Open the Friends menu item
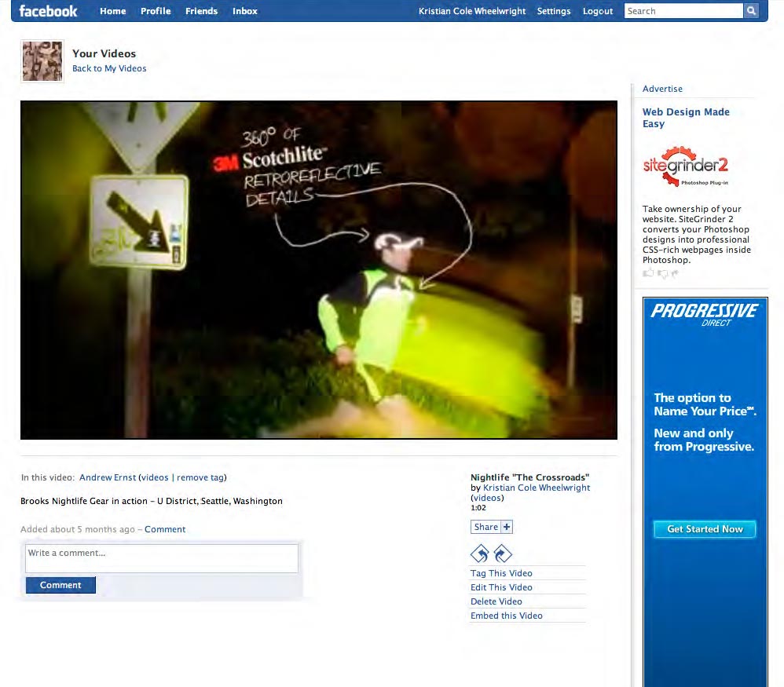The height and width of the screenshot is (687, 784). 201,11
